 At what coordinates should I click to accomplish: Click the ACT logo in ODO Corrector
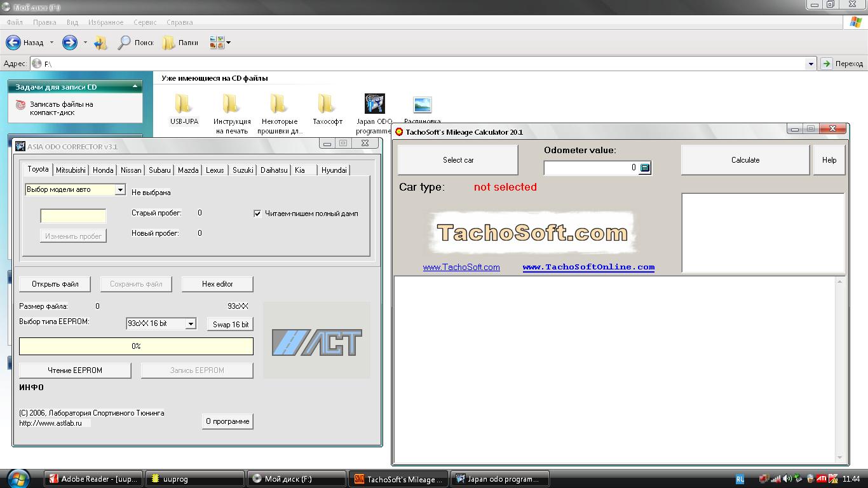[x=316, y=342]
